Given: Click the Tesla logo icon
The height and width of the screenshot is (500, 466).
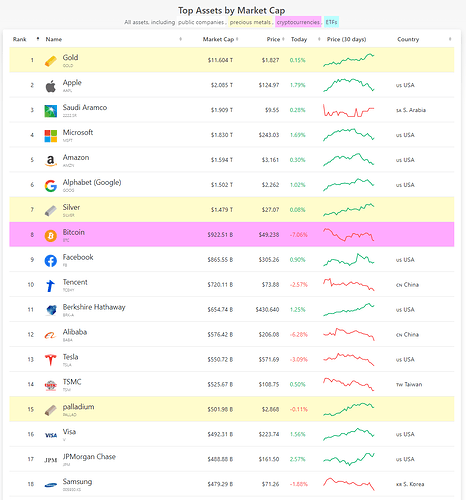Looking at the screenshot, I should pyautogui.click(x=51, y=360).
